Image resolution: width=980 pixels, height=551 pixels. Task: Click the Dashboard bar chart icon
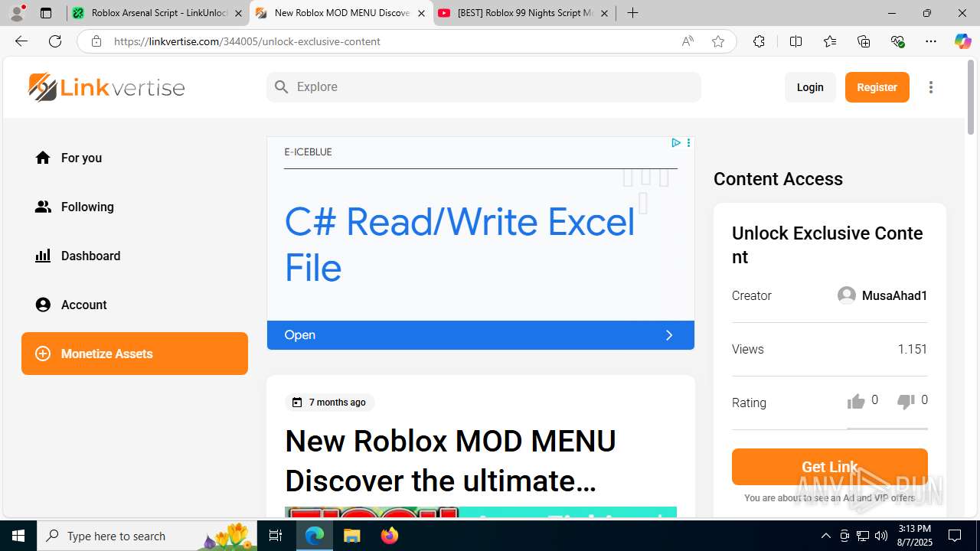tap(43, 256)
